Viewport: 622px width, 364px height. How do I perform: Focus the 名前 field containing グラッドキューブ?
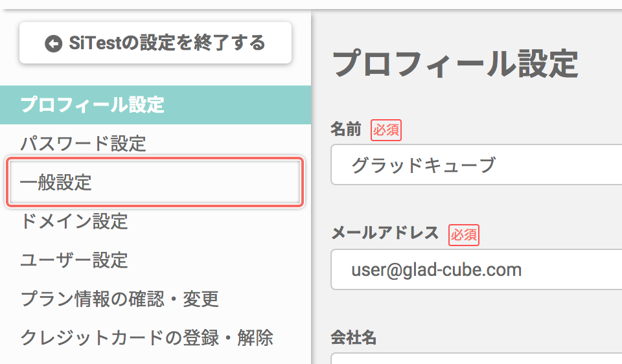click(x=476, y=165)
